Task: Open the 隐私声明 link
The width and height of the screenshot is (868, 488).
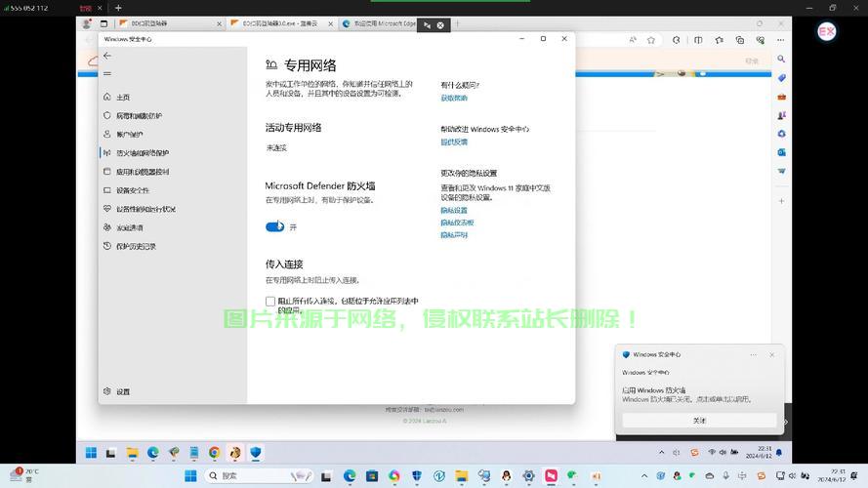Action: pos(454,235)
